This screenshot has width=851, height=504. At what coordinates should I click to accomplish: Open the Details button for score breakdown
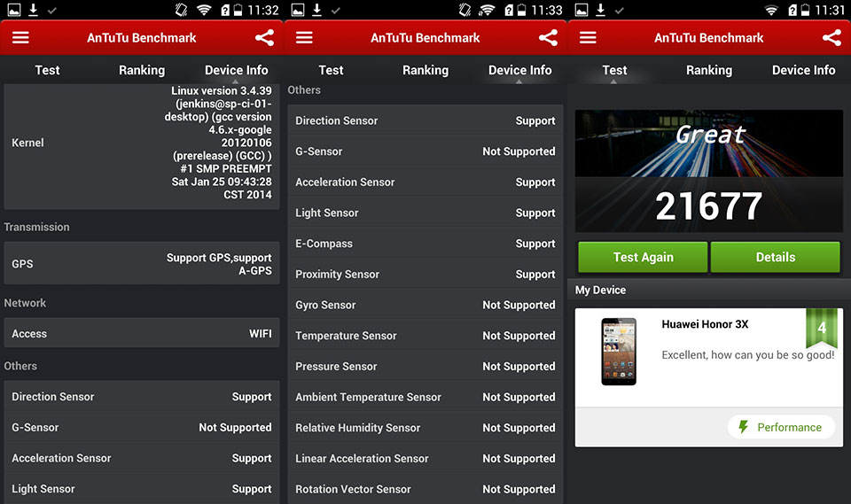coord(775,257)
